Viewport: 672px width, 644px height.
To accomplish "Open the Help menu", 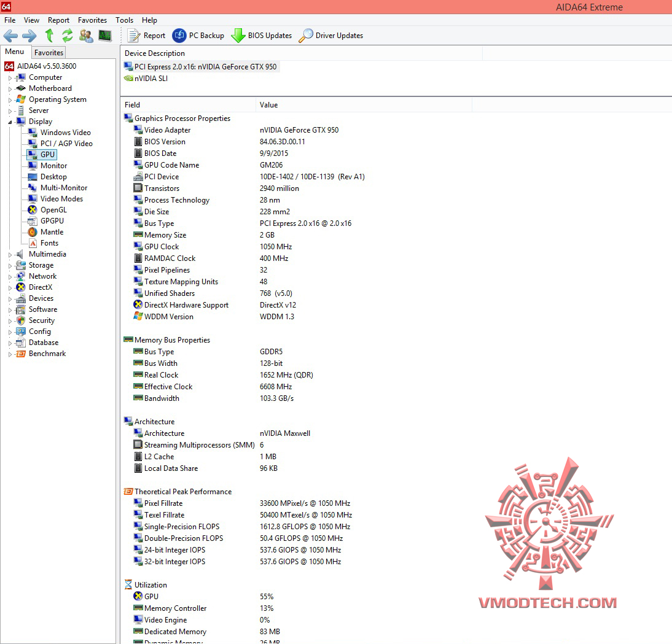I will [x=149, y=20].
